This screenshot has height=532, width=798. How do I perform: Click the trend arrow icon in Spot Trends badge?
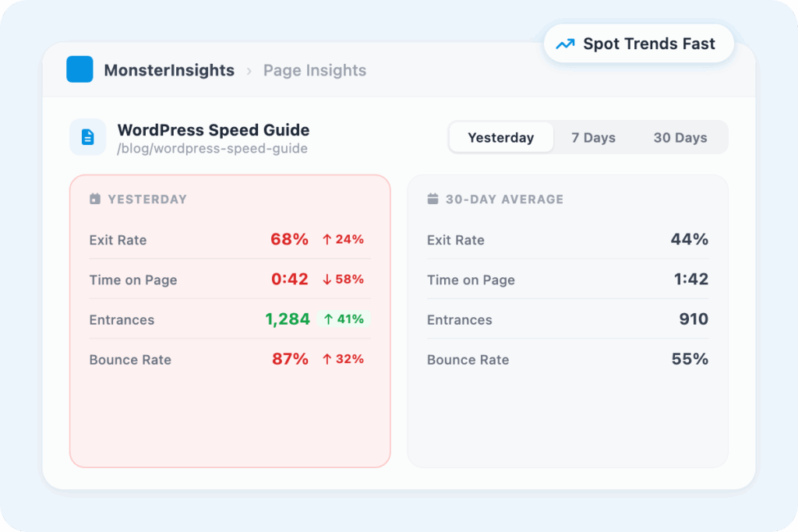click(x=565, y=44)
